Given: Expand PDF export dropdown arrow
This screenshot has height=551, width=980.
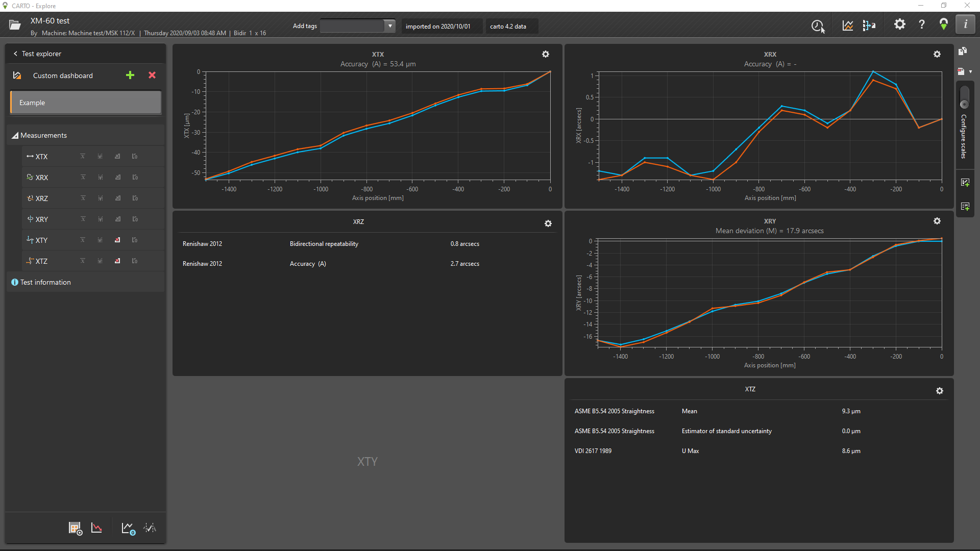Looking at the screenshot, I should coord(970,72).
